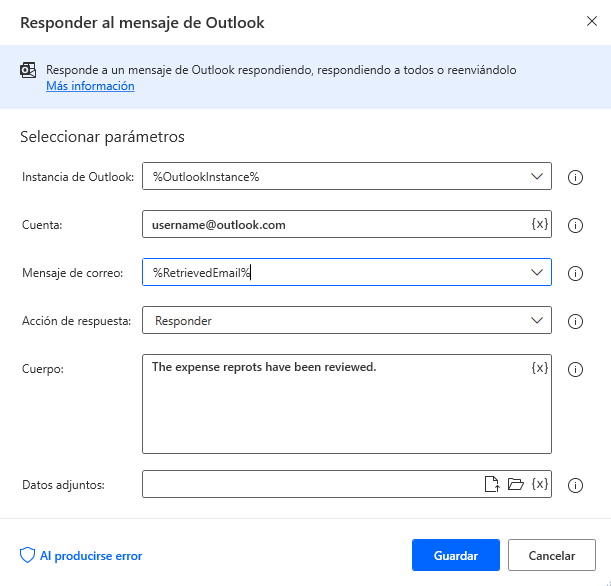Click the Seleccionar parámetros heading
Image resolution: width=611 pixels, height=586 pixels.
tap(102, 137)
